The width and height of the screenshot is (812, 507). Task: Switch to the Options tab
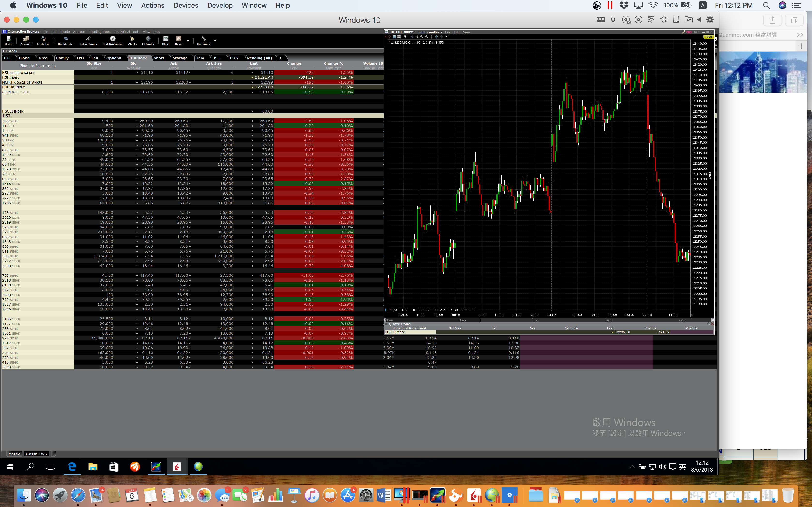[x=113, y=58]
